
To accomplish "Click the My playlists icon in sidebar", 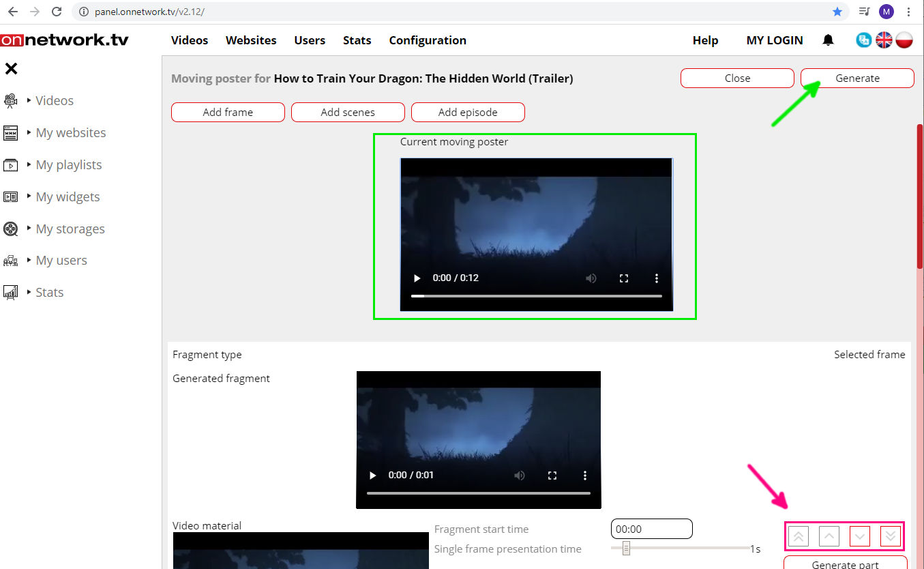I will tap(10, 165).
